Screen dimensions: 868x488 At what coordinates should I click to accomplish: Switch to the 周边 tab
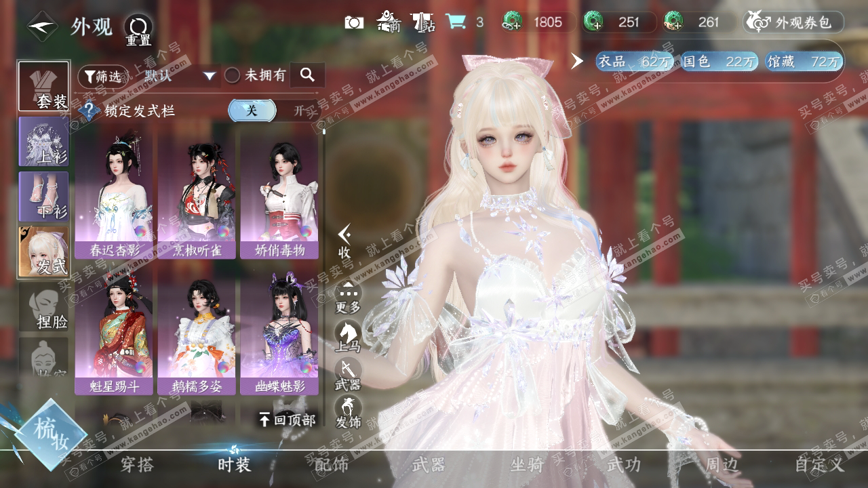(722, 465)
